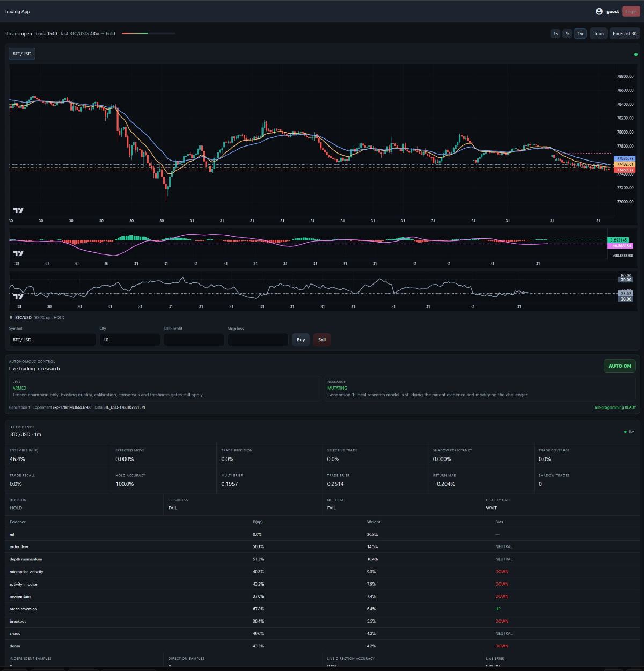This screenshot has width=644, height=671.
Task: Click the Sell button
Action: 322,340
